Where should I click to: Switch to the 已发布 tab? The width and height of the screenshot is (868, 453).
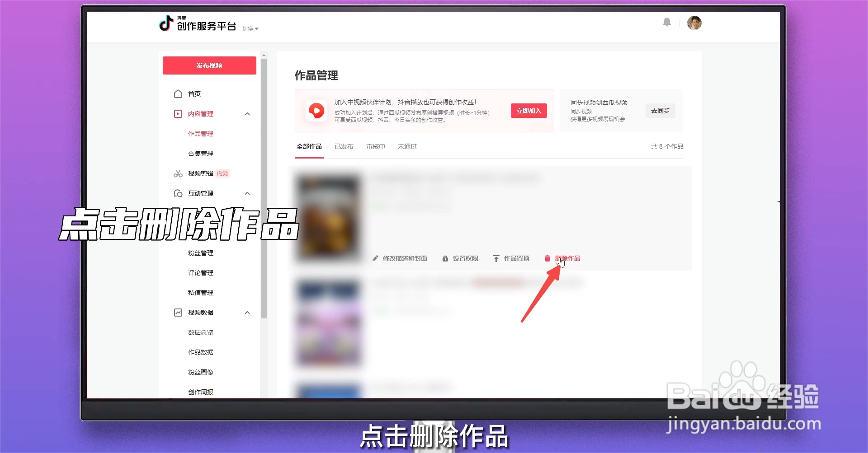[x=344, y=146]
